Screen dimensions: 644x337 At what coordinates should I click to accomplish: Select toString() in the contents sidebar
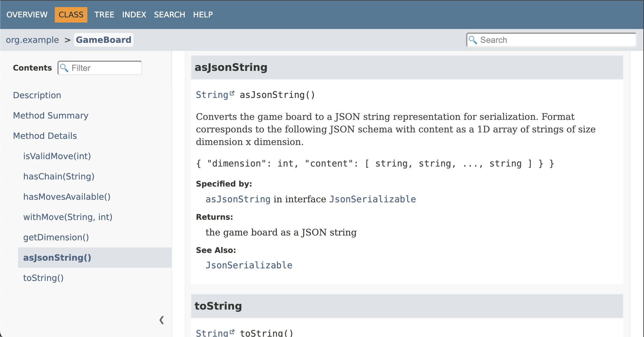(43, 278)
